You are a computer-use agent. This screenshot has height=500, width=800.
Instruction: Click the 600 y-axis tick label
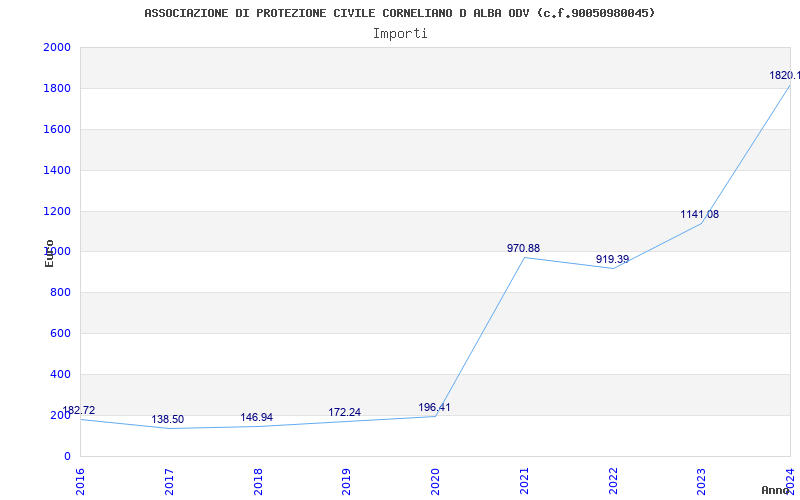tap(61, 333)
